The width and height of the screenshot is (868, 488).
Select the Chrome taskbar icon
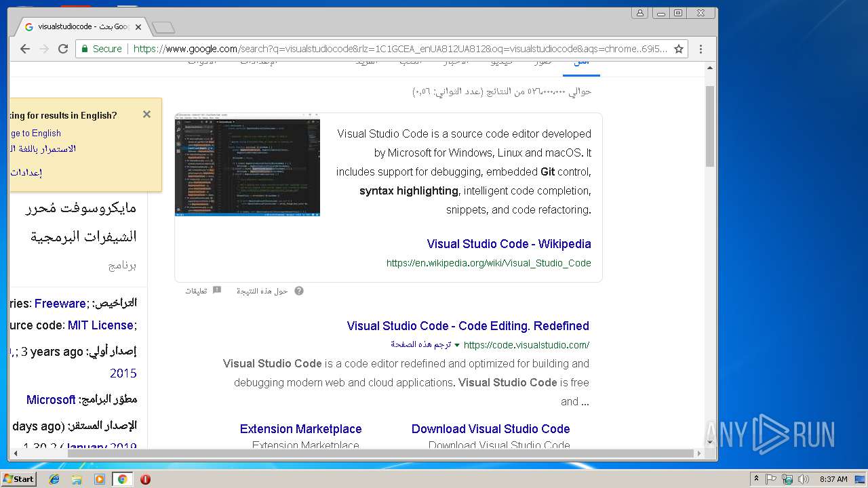(x=122, y=479)
